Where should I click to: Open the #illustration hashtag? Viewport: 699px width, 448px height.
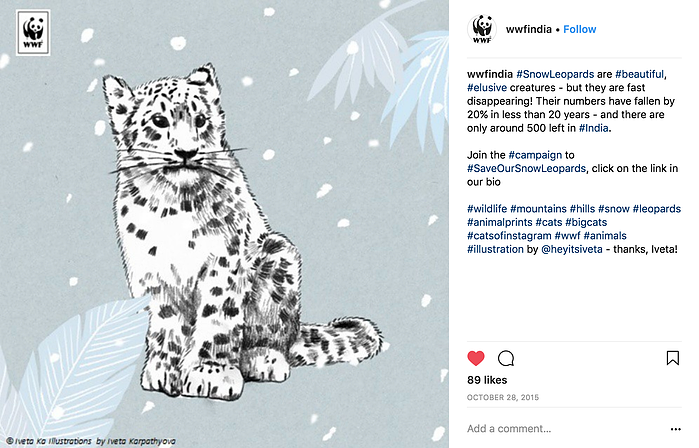coord(495,249)
